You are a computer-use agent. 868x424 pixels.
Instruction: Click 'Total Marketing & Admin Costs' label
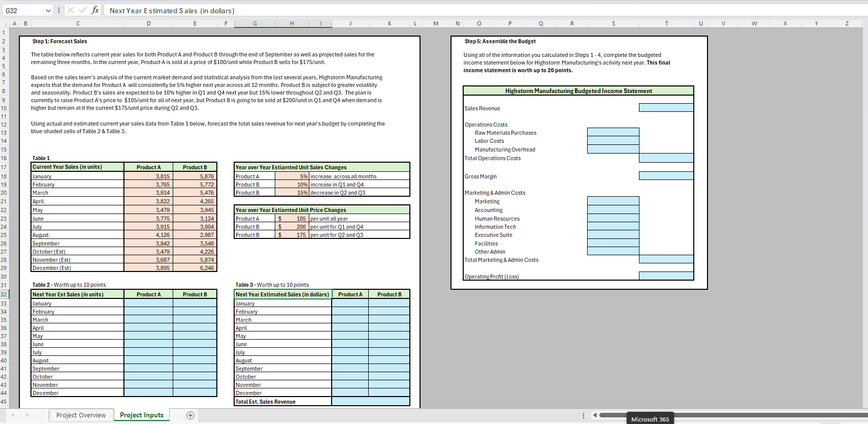point(502,260)
